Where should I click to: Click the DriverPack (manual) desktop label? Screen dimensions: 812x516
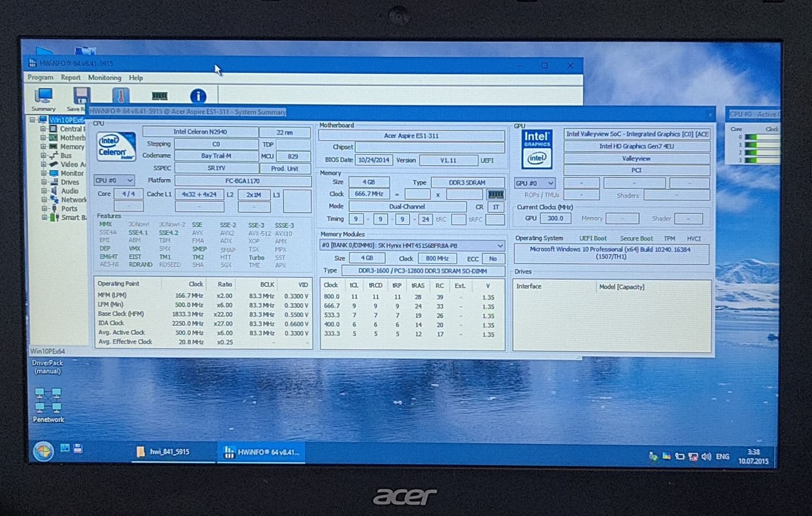tap(47, 367)
